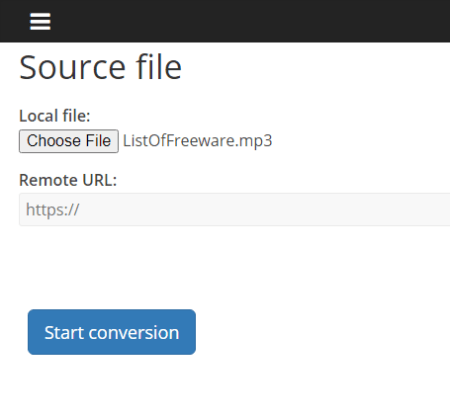Image resolution: width=450 pixels, height=419 pixels.
Task: Start the file conversion
Action: 112,332
